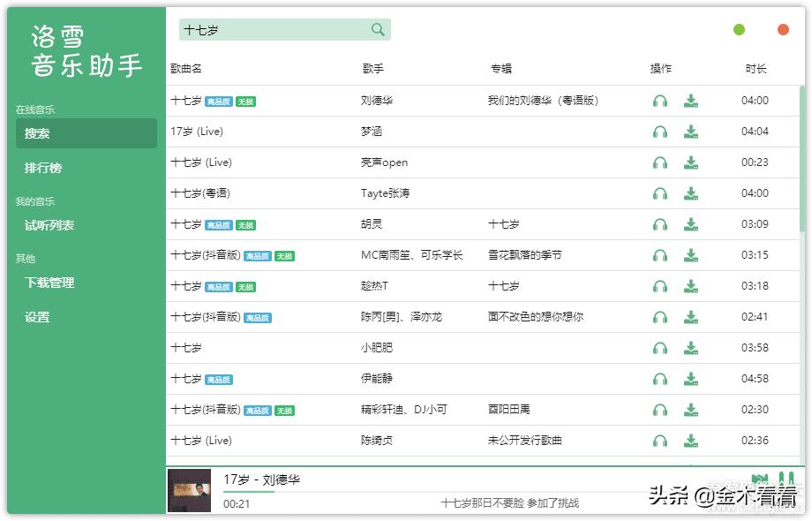Image resolution: width=812 pixels, height=521 pixels.
Task: Download the song by 趁热T
Action: pyautogui.click(x=691, y=286)
